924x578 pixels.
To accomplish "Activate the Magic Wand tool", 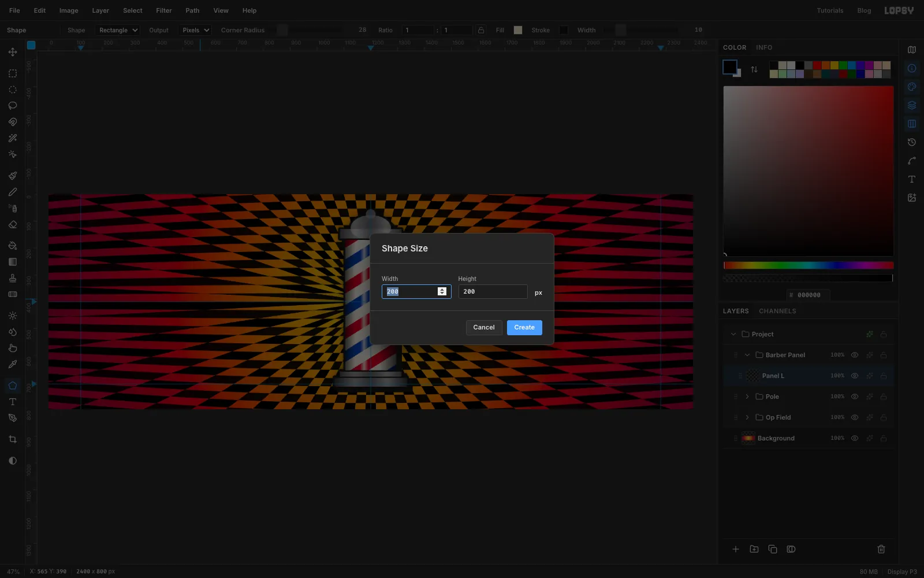I will click(12, 138).
